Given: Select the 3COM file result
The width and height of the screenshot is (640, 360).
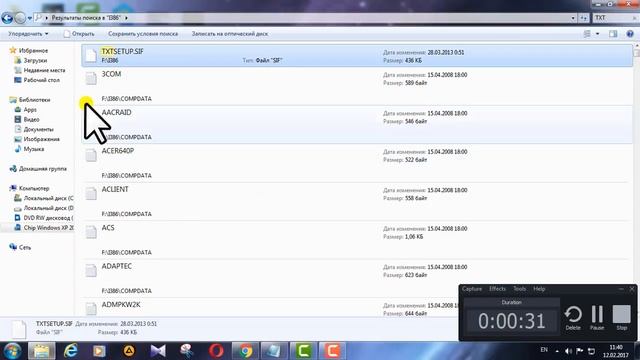Looking at the screenshot, I should [357, 86].
